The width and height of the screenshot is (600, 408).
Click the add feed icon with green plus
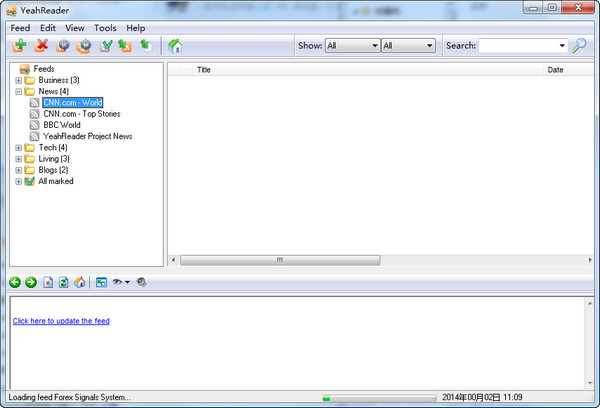coord(20,45)
